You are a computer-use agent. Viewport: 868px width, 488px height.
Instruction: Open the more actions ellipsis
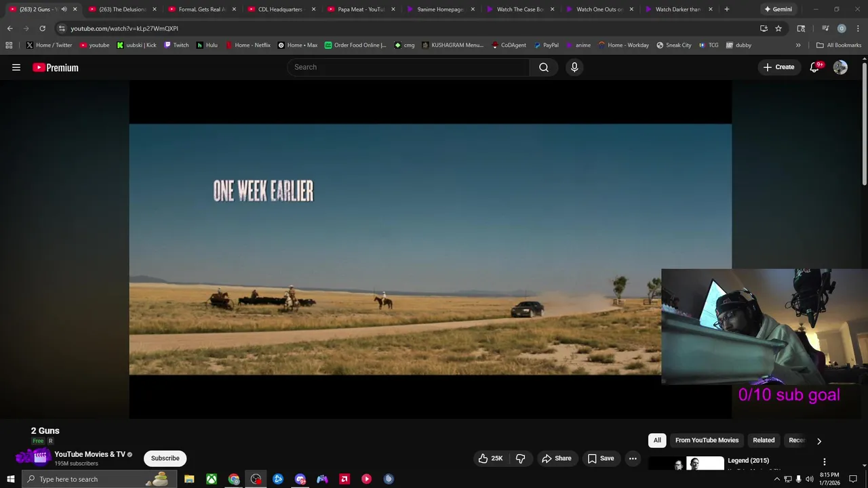coord(633,458)
